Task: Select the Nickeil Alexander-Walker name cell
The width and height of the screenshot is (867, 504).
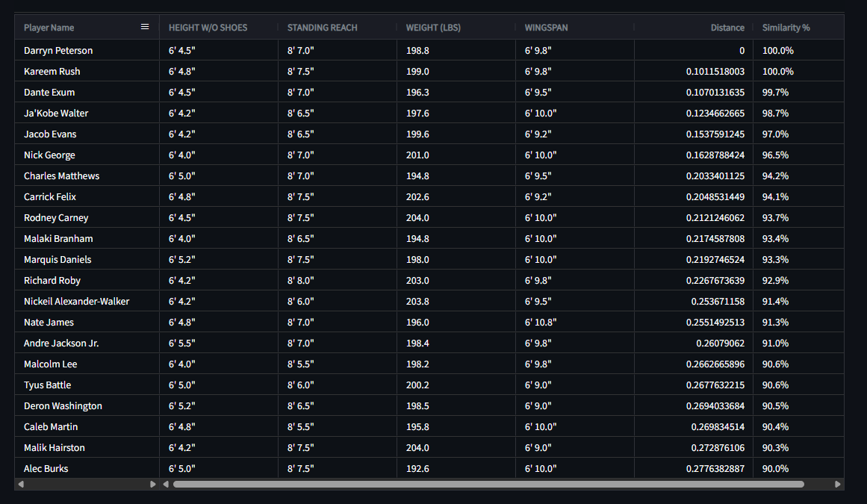Action: point(87,301)
